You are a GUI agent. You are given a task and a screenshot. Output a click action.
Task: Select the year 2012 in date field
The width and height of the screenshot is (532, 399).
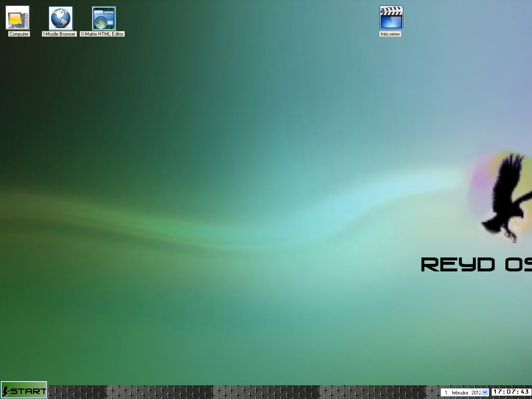pos(476,392)
